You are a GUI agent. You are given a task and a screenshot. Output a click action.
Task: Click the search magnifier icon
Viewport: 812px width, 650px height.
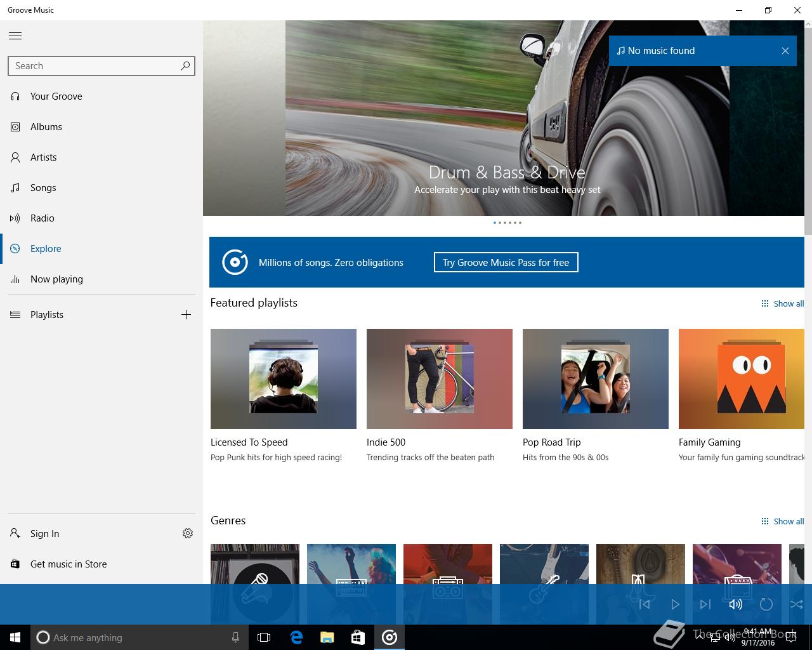click(185, 65)
